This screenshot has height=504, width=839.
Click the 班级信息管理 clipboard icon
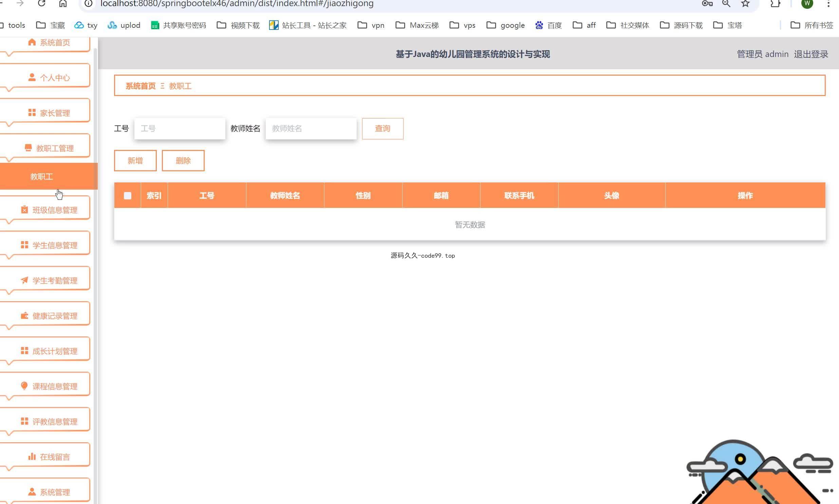tap(24, 210)
